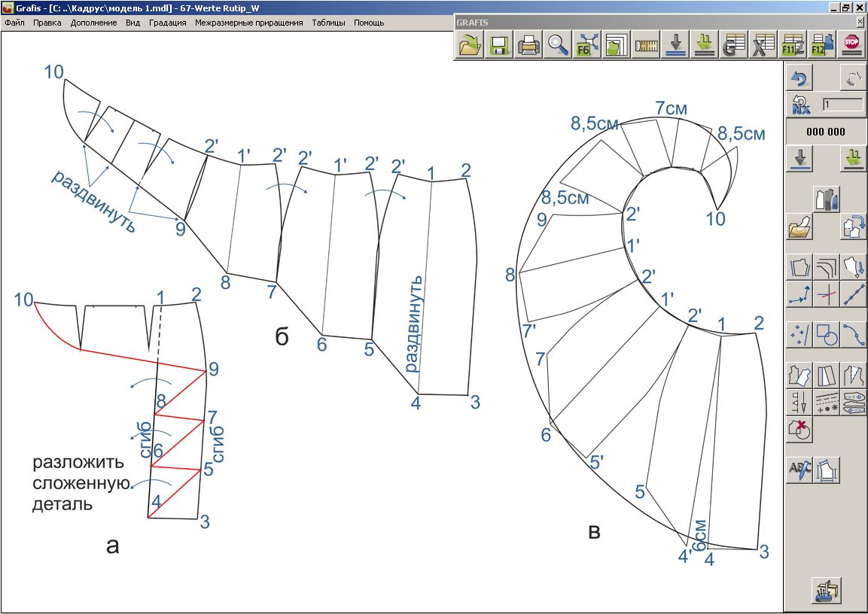
Task: Click the green floppy disk save icon
Action: pos(498,46)
